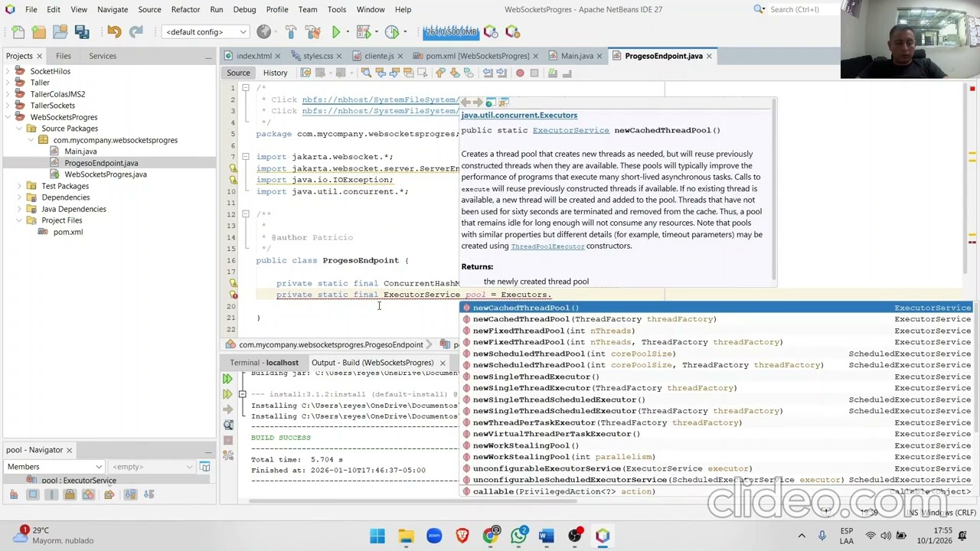Open the Navigate menu

click(x=112, y=9)
